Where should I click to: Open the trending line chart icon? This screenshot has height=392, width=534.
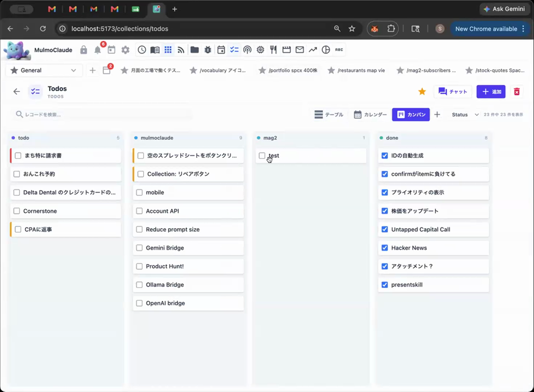312,50
